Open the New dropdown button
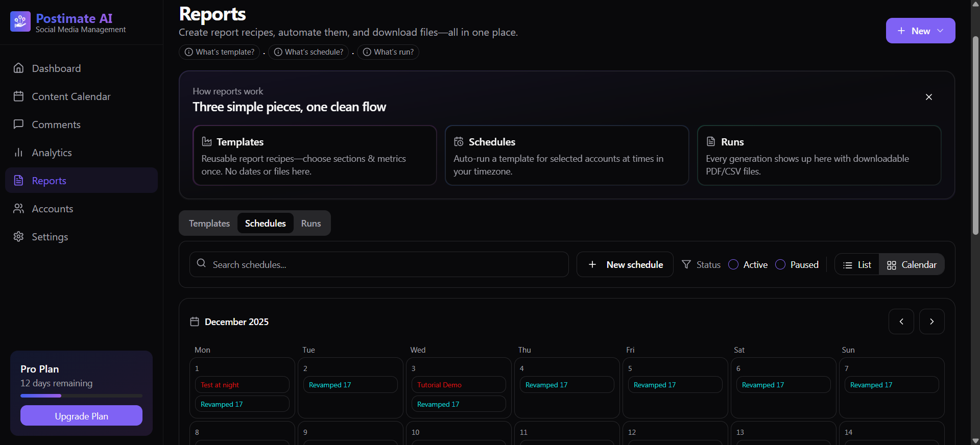Screen dimensions: 980x445 pos(921,31)
